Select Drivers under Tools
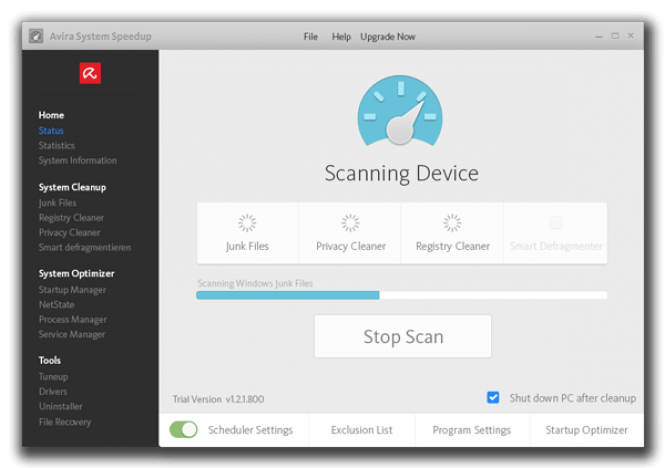665x468 pixels. click(53, 391)
